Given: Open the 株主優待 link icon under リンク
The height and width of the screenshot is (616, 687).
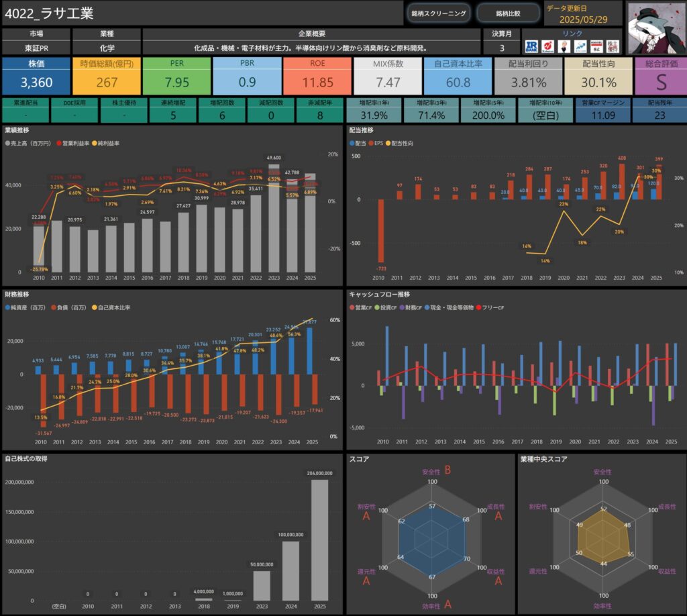Looking at the screenshot, I should (x=613, y=46).
